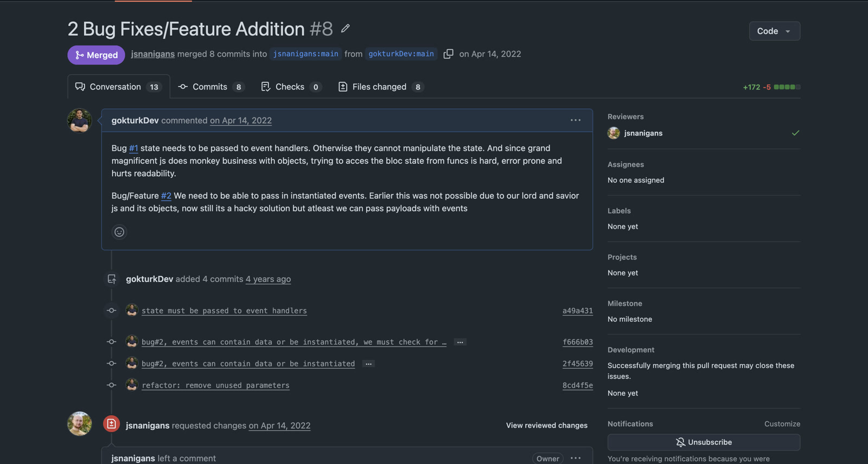Open the gokturkDev:main head branch link
Viewport: 868px width, 464px height.
[x=401, y=54]
